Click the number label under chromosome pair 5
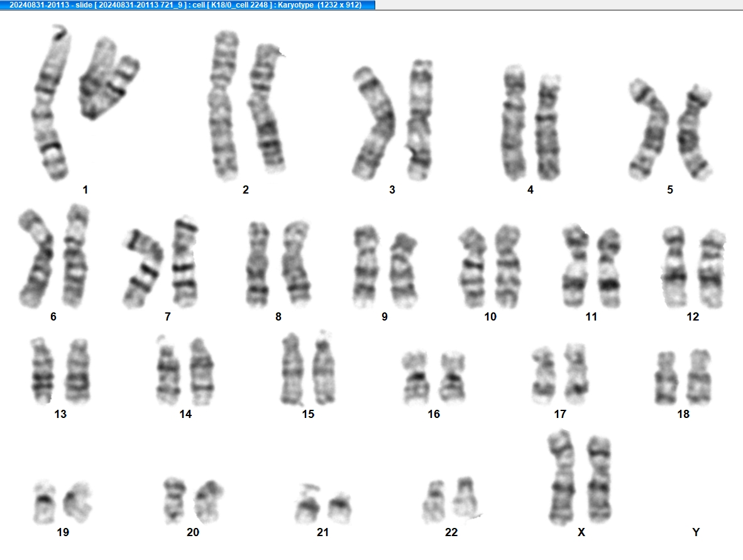The image size is (743, 560). tap(669, 190)
